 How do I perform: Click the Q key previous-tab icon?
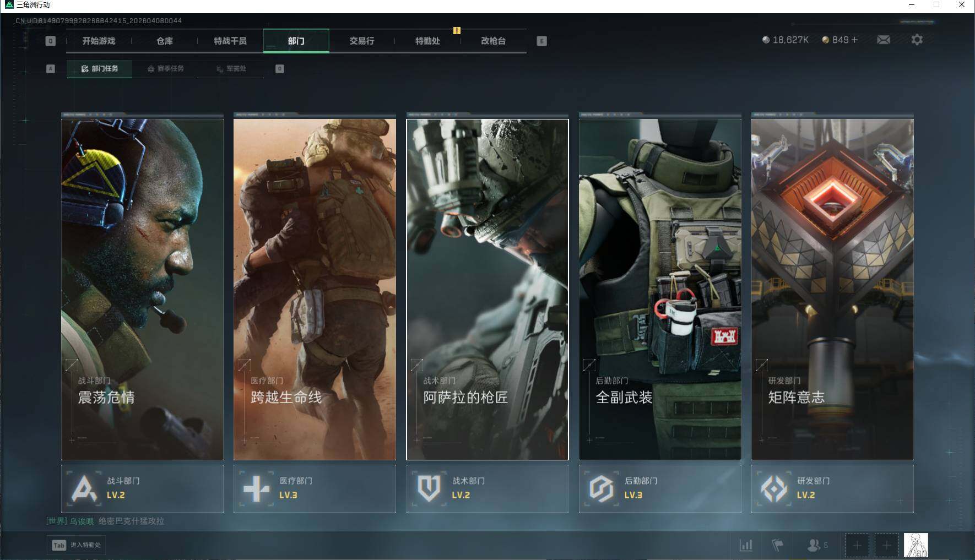point(50,41)
